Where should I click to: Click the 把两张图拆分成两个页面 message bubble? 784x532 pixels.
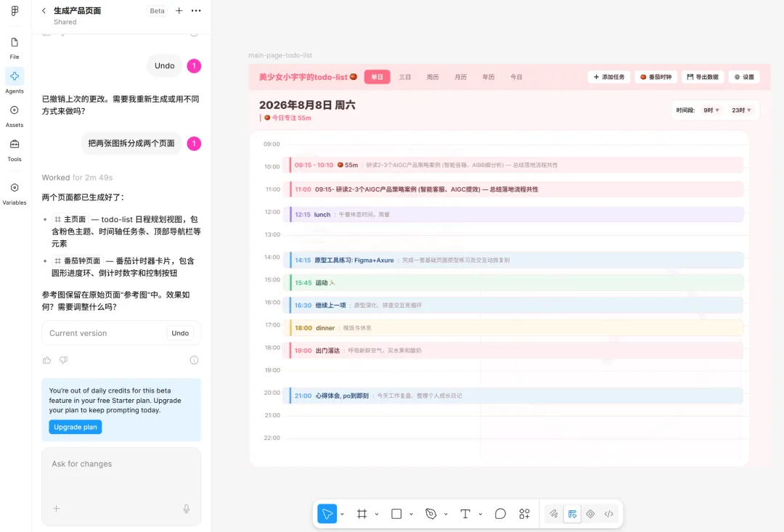(x=131, y=144)
